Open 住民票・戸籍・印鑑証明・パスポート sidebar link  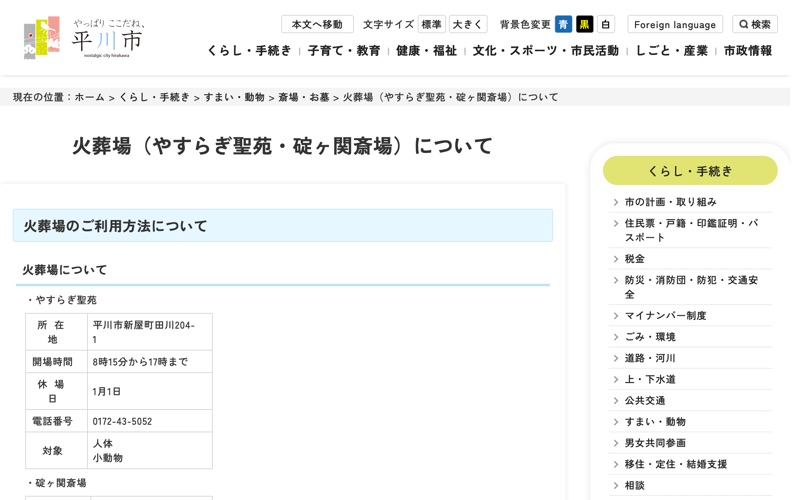click(x=691, y=230)
